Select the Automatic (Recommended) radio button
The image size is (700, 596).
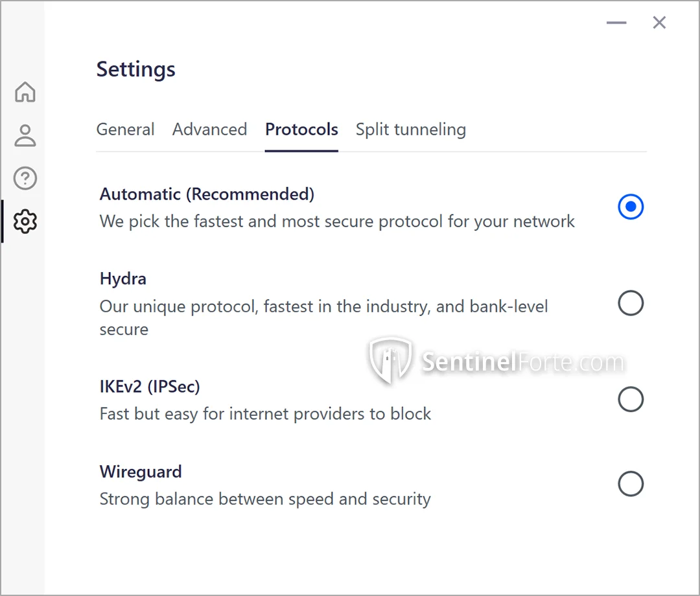[631, 207]
